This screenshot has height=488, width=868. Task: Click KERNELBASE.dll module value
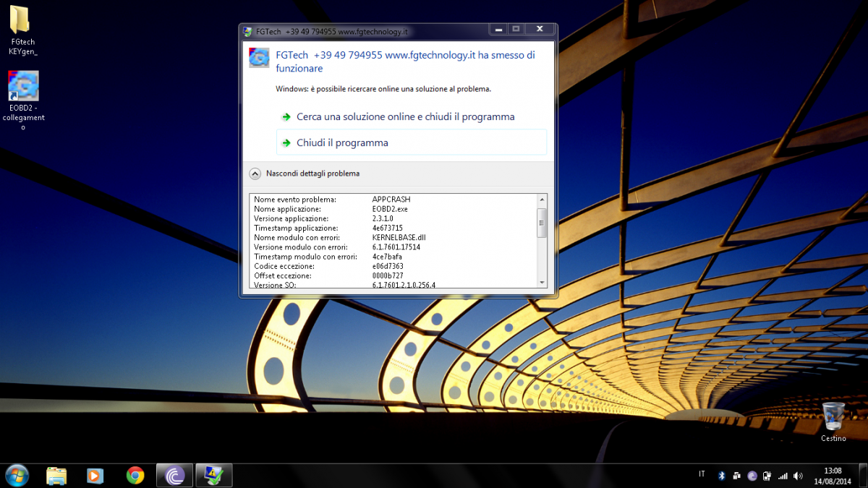(x=399, y=237)
